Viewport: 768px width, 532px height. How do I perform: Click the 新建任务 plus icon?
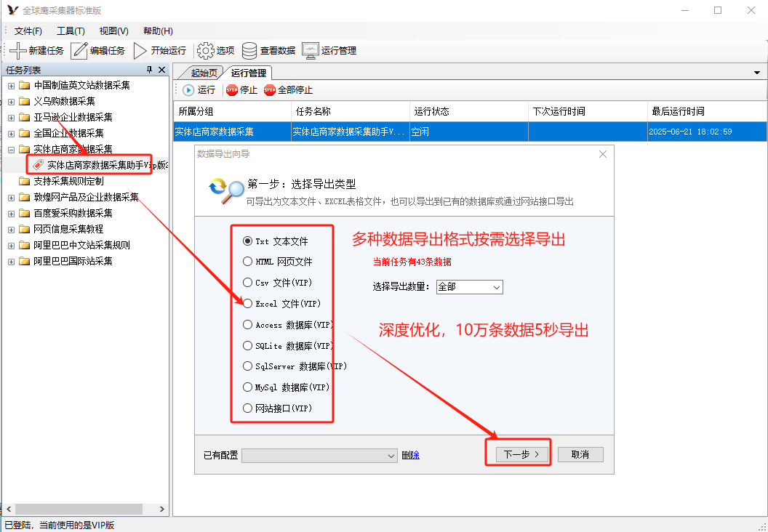(x=17, y=51)
